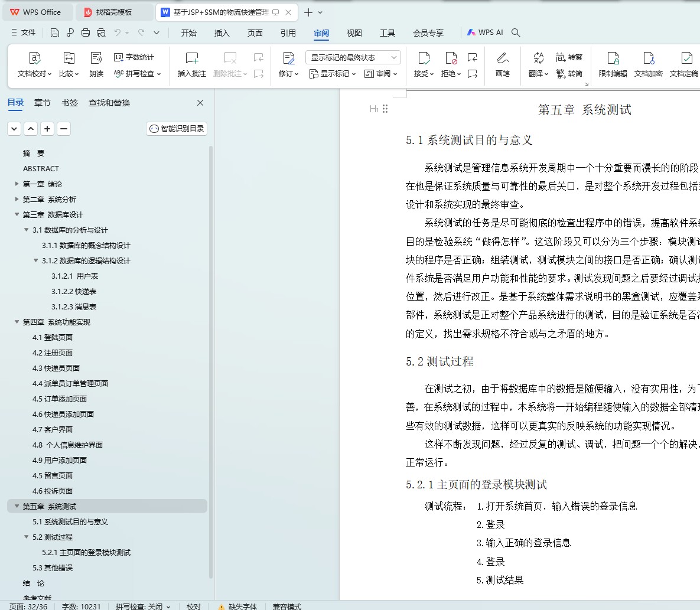This screenshot has width=700, height=610.
Task: Open the 会员专享 ribbon tab
Action: 428,33
